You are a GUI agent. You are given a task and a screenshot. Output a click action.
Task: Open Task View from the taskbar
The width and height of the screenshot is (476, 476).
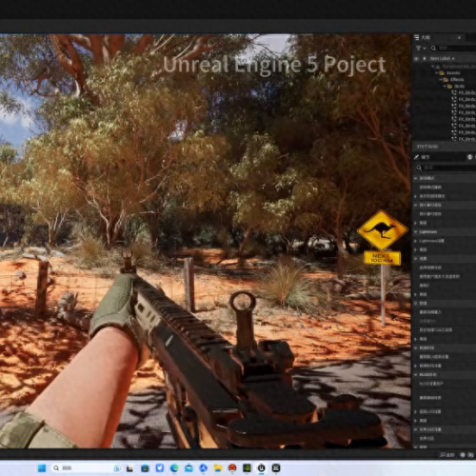click(129, 468)
